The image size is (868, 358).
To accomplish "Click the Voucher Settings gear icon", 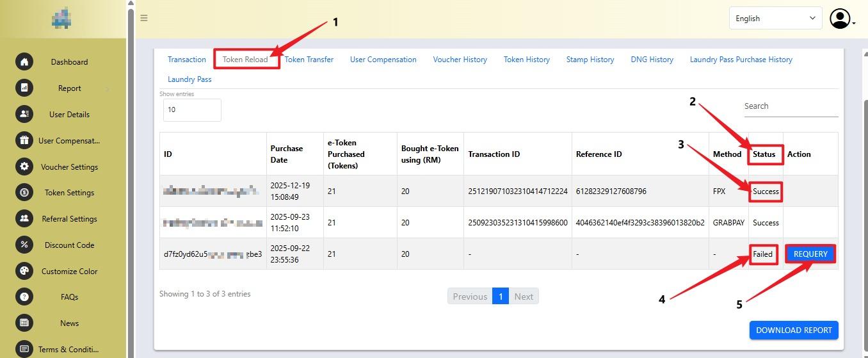I will (24, 167).
